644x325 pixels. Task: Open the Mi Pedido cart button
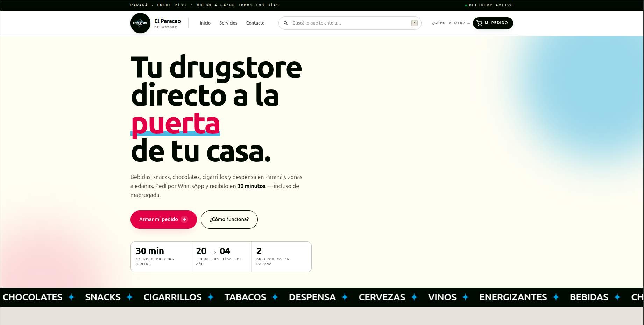[493, 23]
